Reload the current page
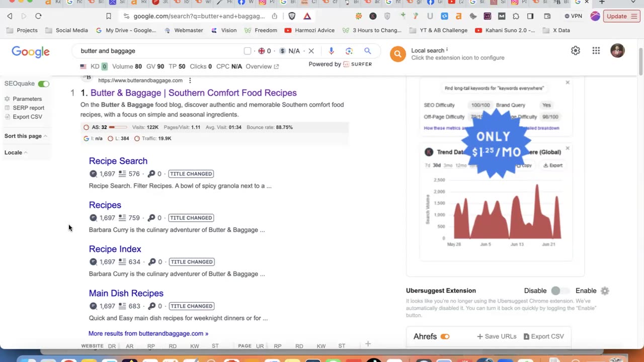This screenshot has width=644, height=362. tap(38, 16)
